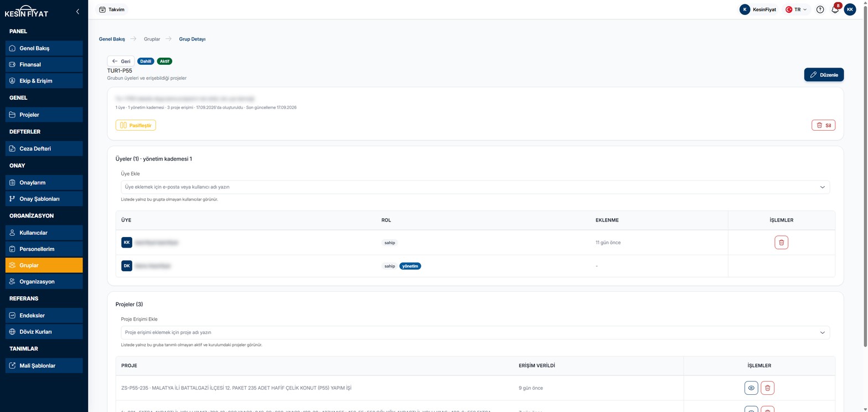Image resolution: width=868 pixels, height=412 pixels.
Task: Open the help question mark icon
Action: 820,9
